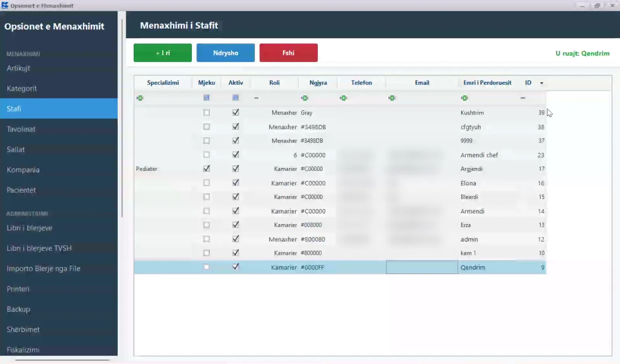Image resolution: width=620 pixels, height=364 pixels.
Task: Uncheck Aktiv box for Qendrim row
Action: point(236,267)
